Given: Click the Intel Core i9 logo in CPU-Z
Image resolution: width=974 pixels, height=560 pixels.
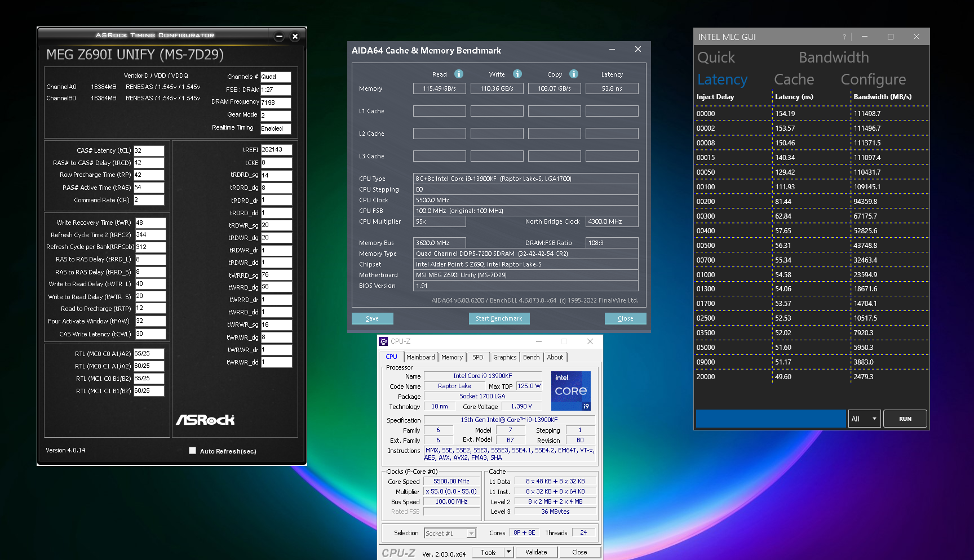Looking at the screenshot, I should click(570, 390).
